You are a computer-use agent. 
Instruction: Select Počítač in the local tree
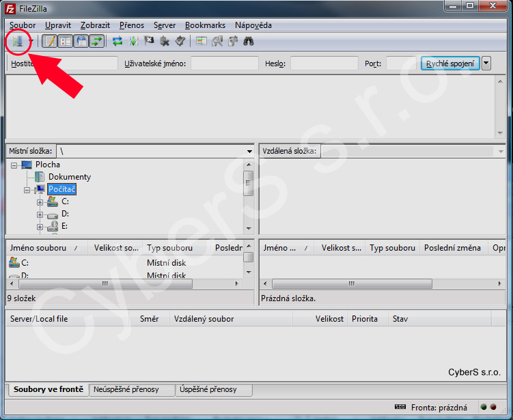(x=62, y=189)
